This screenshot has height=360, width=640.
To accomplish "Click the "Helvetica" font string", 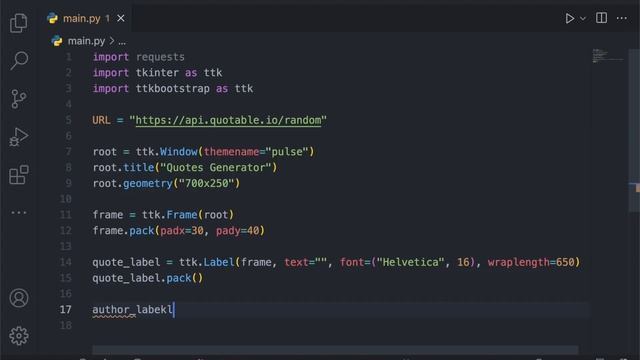I will (x=410, y=262).
